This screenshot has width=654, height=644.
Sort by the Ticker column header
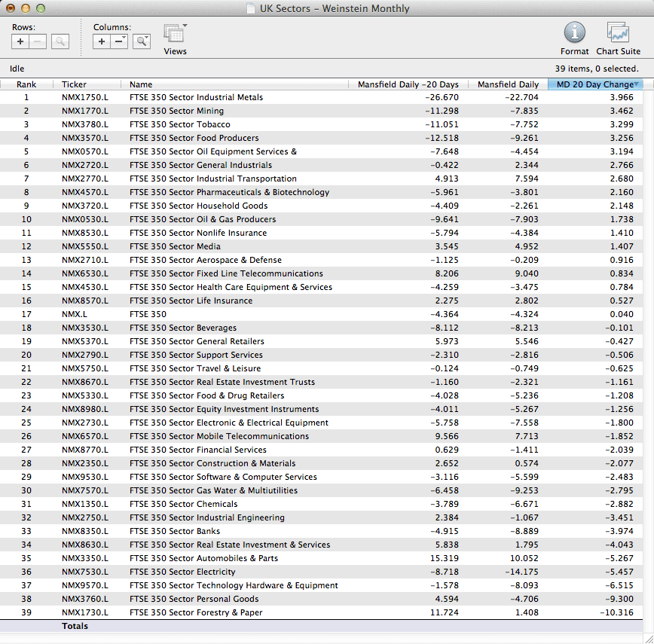(74, 84)
